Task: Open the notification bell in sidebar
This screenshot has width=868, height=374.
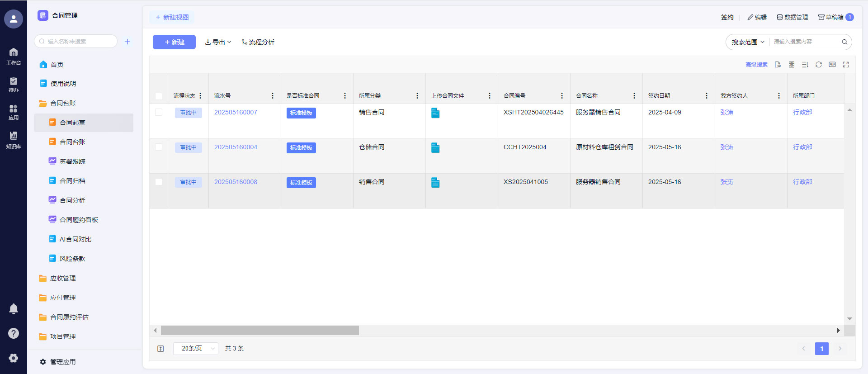Action: click(x=14, y=309)
